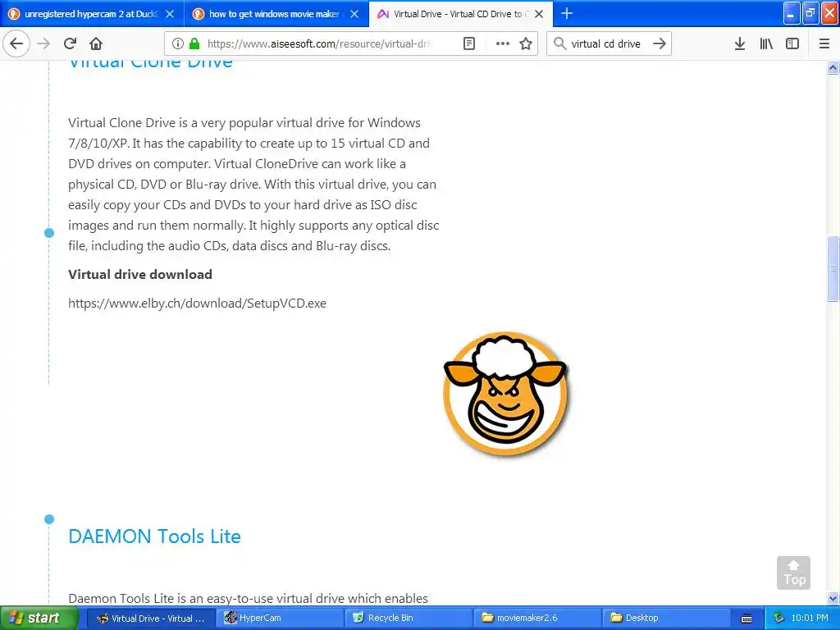
Task: Toggle reader view for this page
Action: pos(468,43)
